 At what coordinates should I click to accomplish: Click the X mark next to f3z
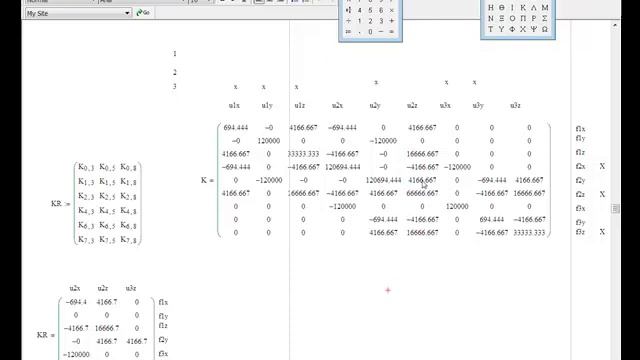pyautogui.click(x=602, y=231)
